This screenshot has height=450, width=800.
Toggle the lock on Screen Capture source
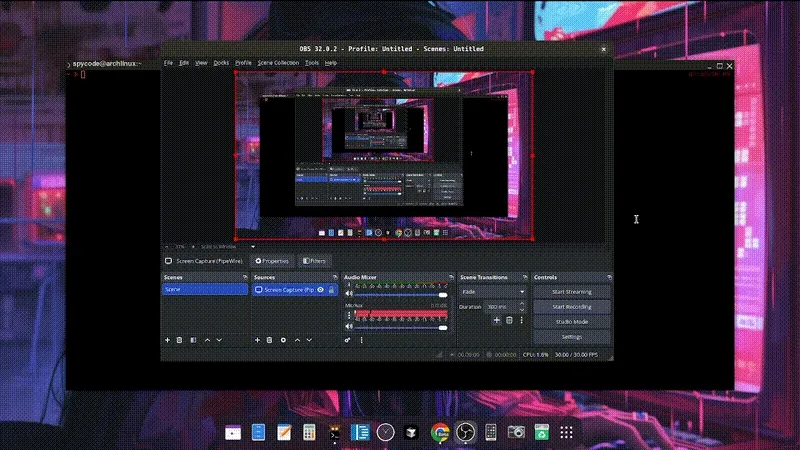[332, 290]
